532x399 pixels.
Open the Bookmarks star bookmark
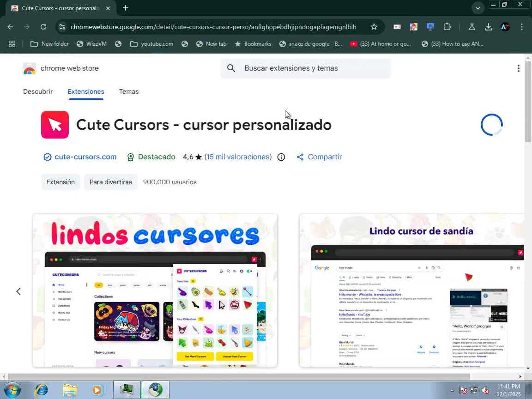(x=253, y=44)
